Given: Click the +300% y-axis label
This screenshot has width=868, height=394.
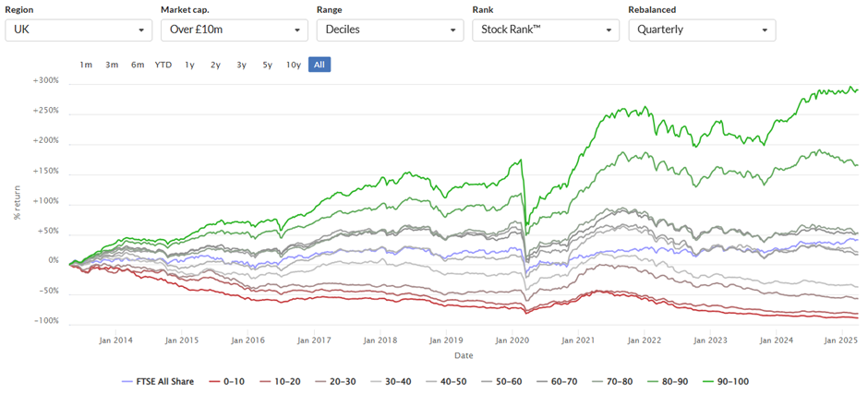Looking at the screenshot, I should tap(48, 81).
